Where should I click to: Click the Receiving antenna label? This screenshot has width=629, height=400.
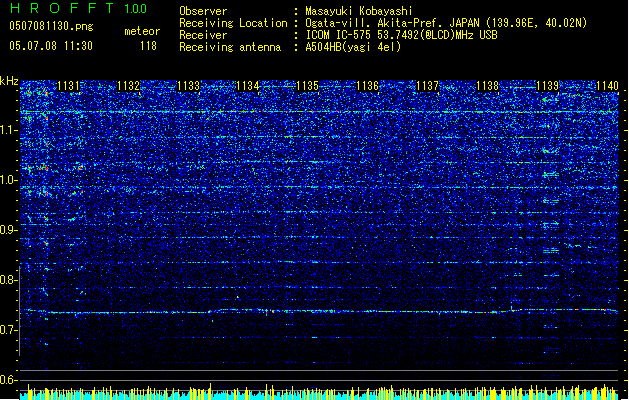point(230,47)
